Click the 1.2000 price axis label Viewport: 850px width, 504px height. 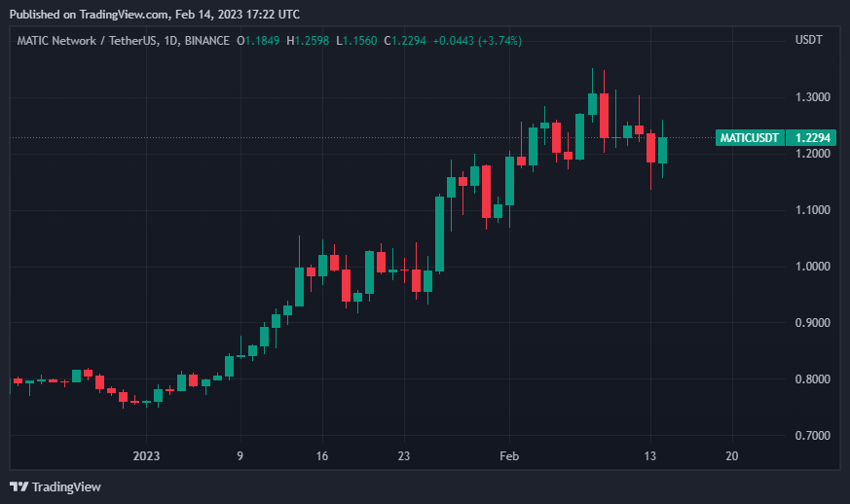click(813, 154)
